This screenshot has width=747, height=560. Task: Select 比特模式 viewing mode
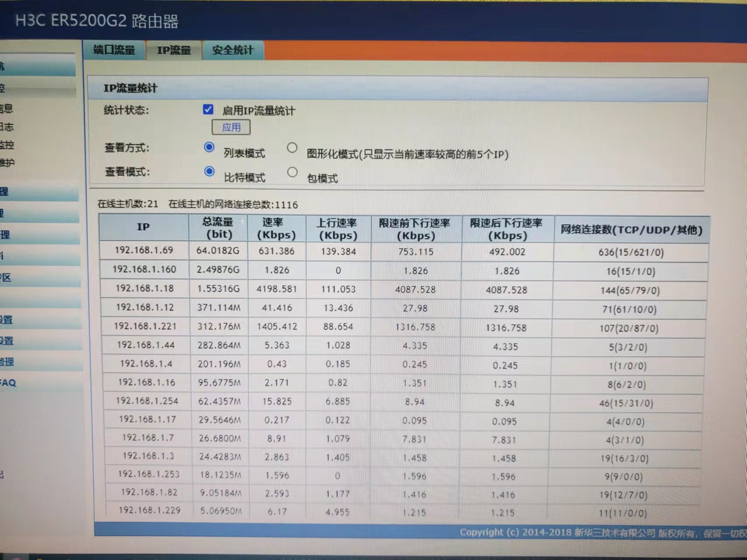pyautogui.click(x=209, y=171)
